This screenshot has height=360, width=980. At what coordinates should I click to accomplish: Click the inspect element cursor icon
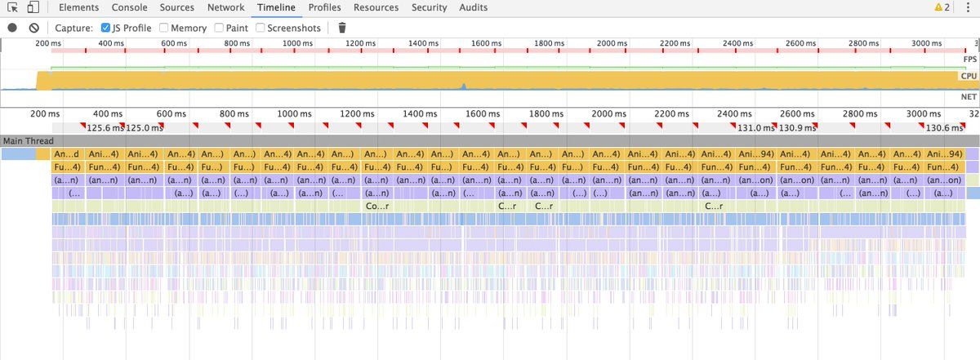pyautogui.click(x=13, y=8)
